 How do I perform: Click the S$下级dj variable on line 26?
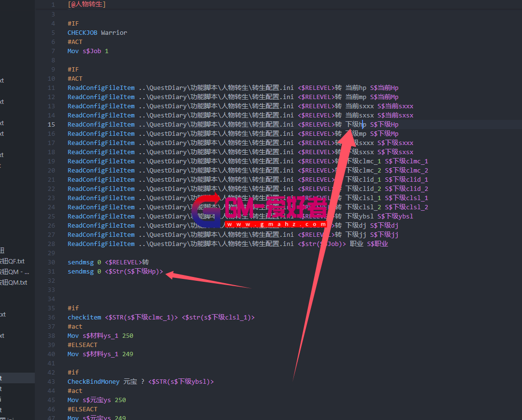[384, 226]
